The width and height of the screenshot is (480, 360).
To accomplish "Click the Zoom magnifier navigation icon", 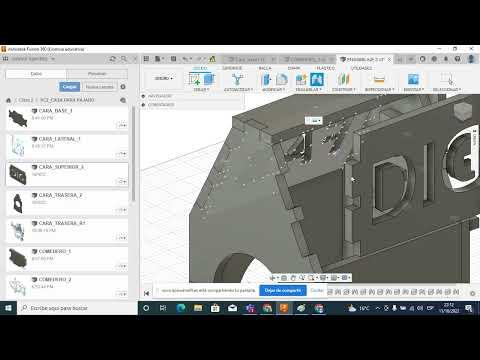I will [302, 278].
